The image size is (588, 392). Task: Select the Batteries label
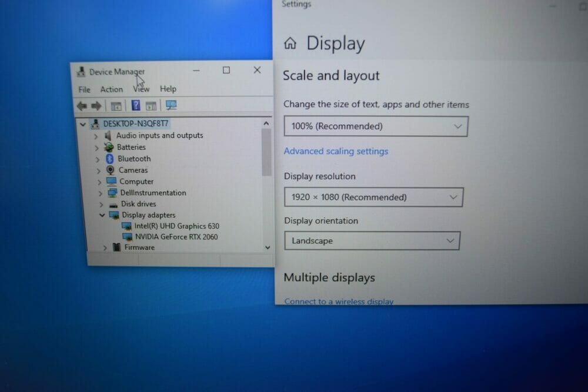(131, 148)
